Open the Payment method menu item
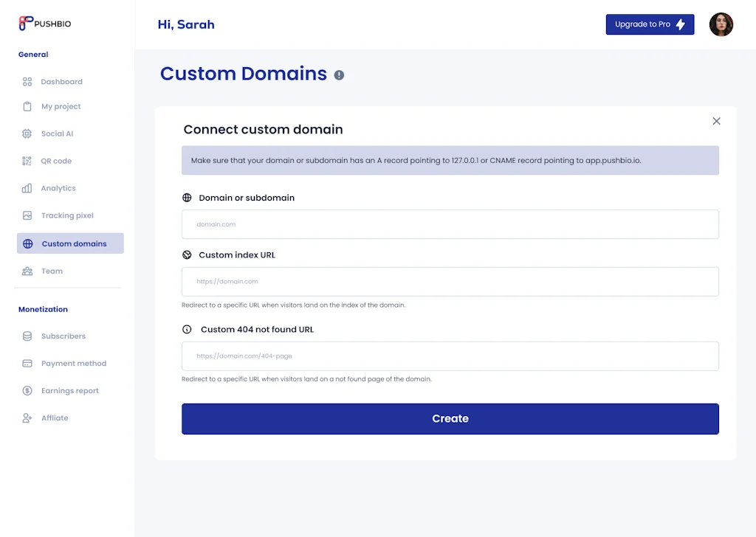Screen dimensions: 756x537 coord(73,363)
